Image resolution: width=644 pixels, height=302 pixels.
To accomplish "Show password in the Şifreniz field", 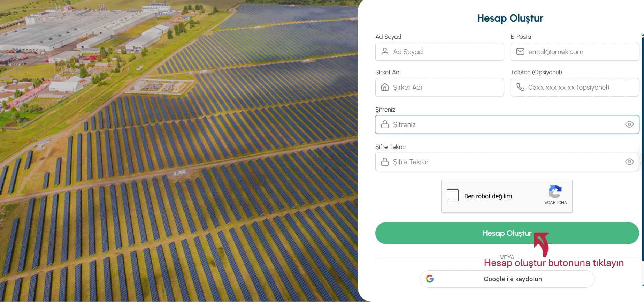I will 629,124.
